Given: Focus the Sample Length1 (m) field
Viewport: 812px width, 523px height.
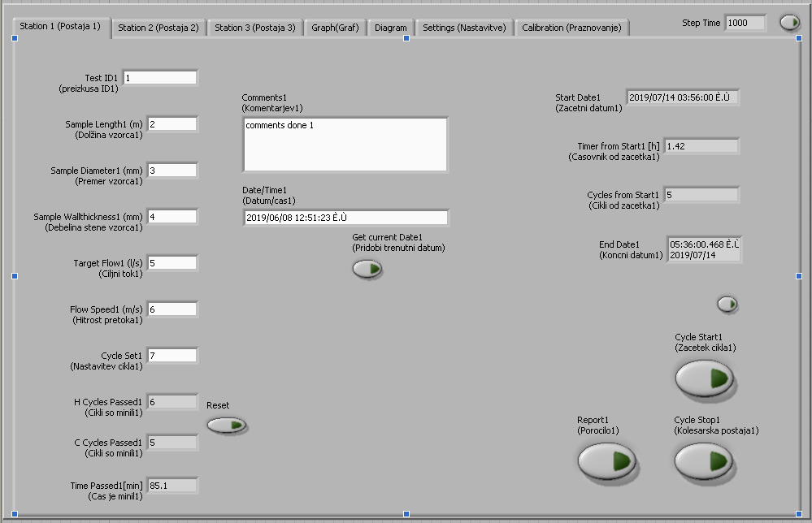Looking at the screenshot, I should coord(172,124).
